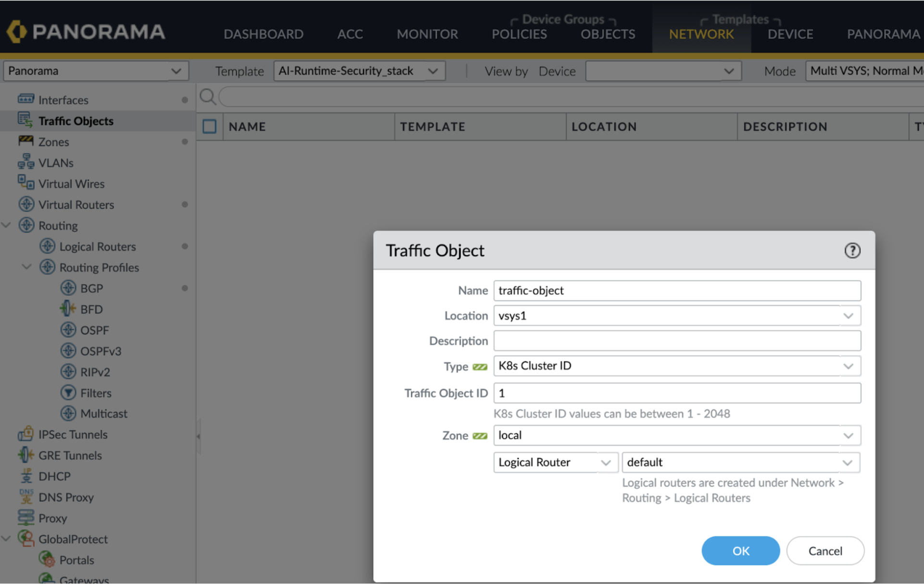
Task: Open DNS Proxy sidebar icon
Action: [25, 497]
